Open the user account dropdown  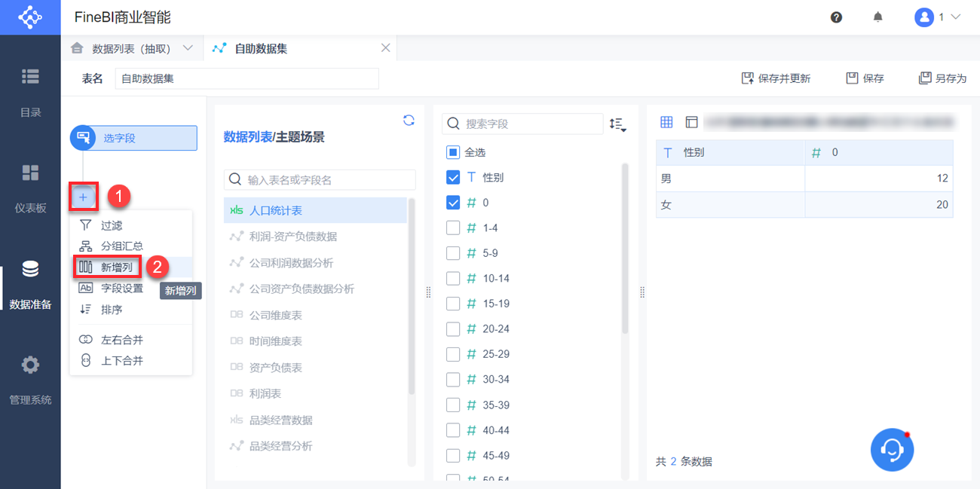pos(938,17)
